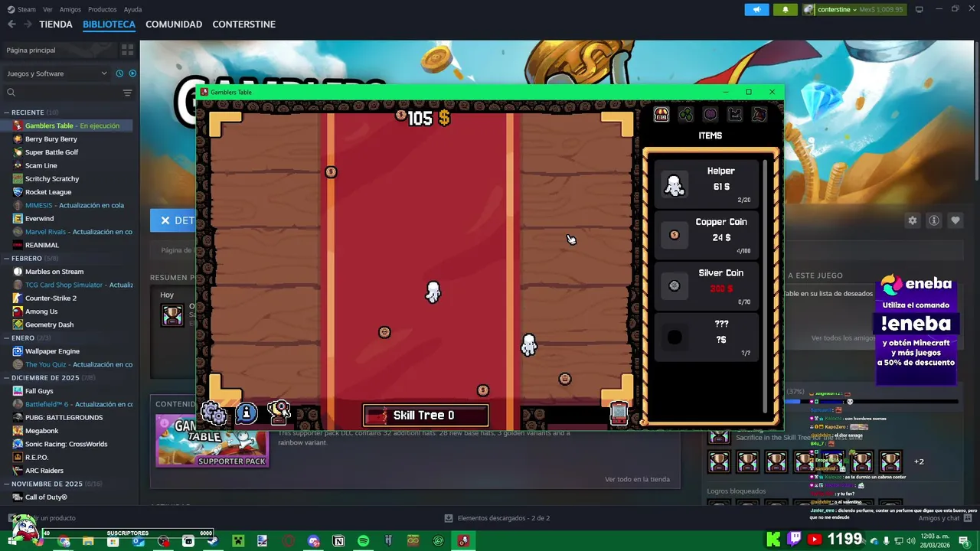Collapse the ENERO section
This screenshot has width=980, height=551.
point(28,338)
